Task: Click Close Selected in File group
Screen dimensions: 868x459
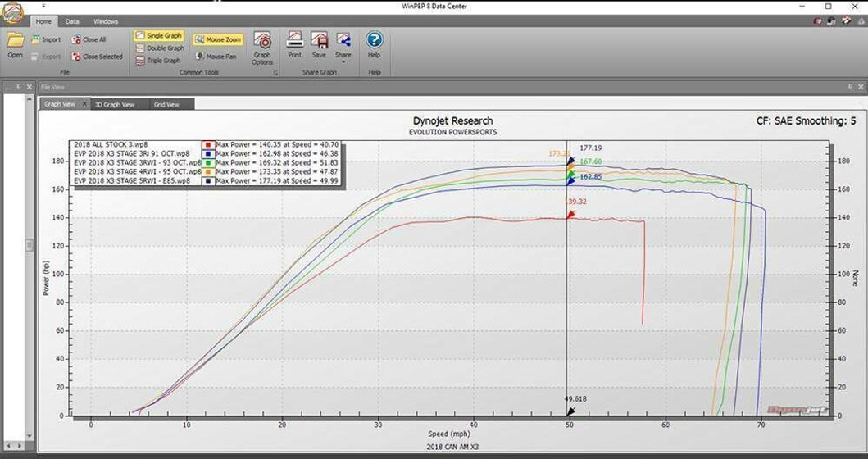Action: [x=98, y=57]
